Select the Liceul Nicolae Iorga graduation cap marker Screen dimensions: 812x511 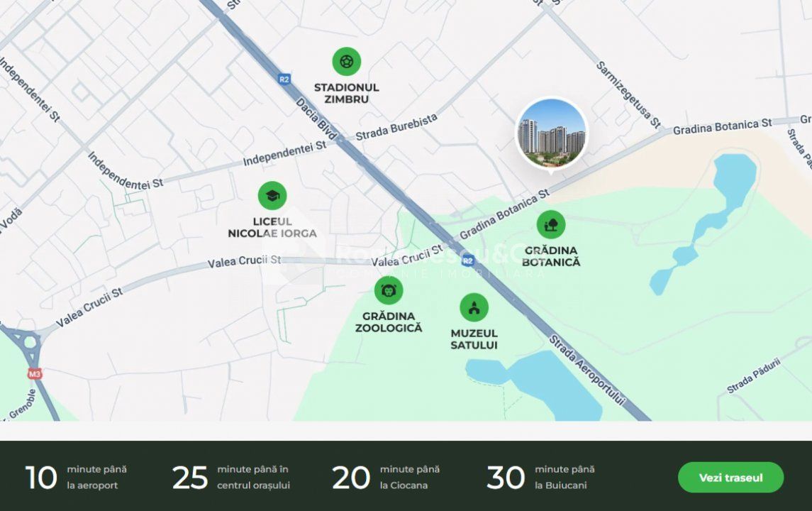point(272,195)
